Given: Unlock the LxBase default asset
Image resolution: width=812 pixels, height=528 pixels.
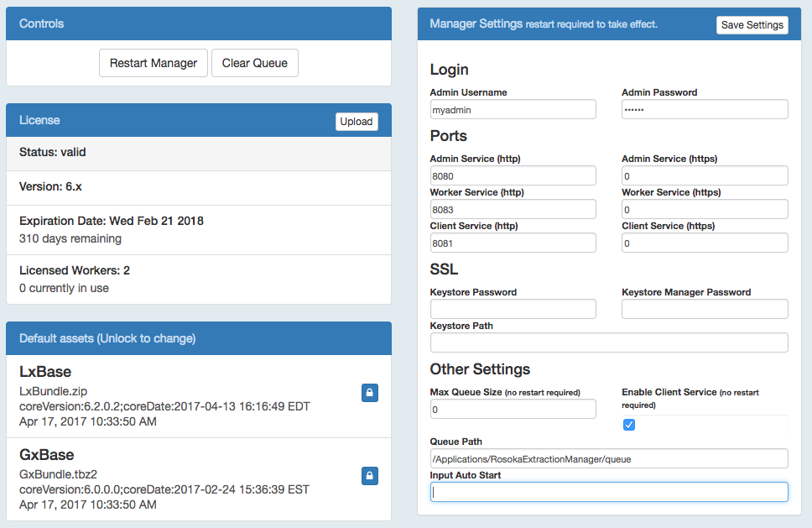Looking at the screenshot, I should (x=370, y=393).
